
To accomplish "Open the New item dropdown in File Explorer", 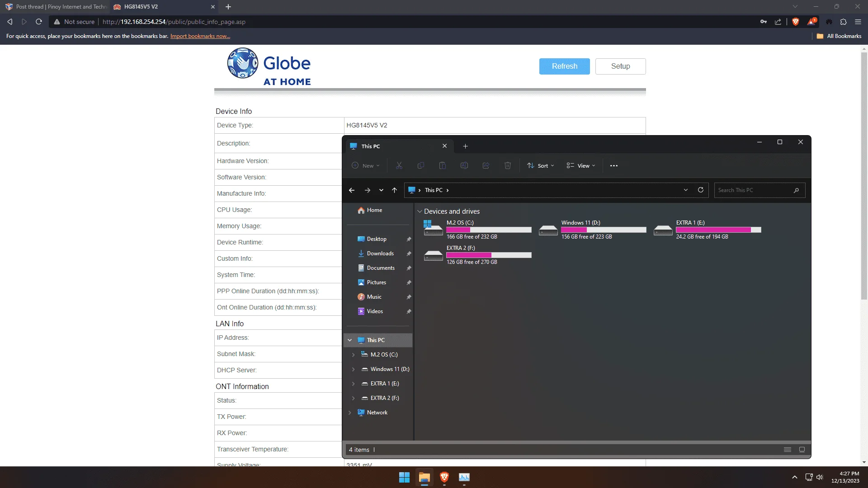I will 366,166.
